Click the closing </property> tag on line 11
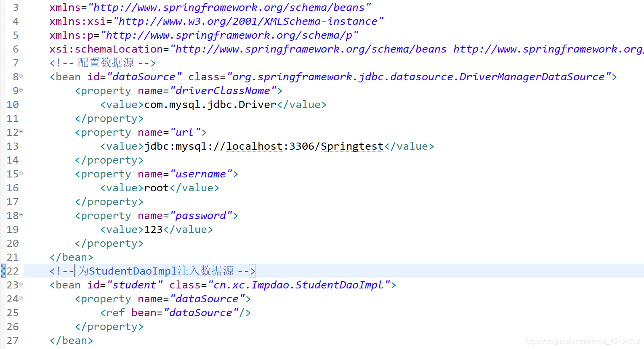 (109, 119)
